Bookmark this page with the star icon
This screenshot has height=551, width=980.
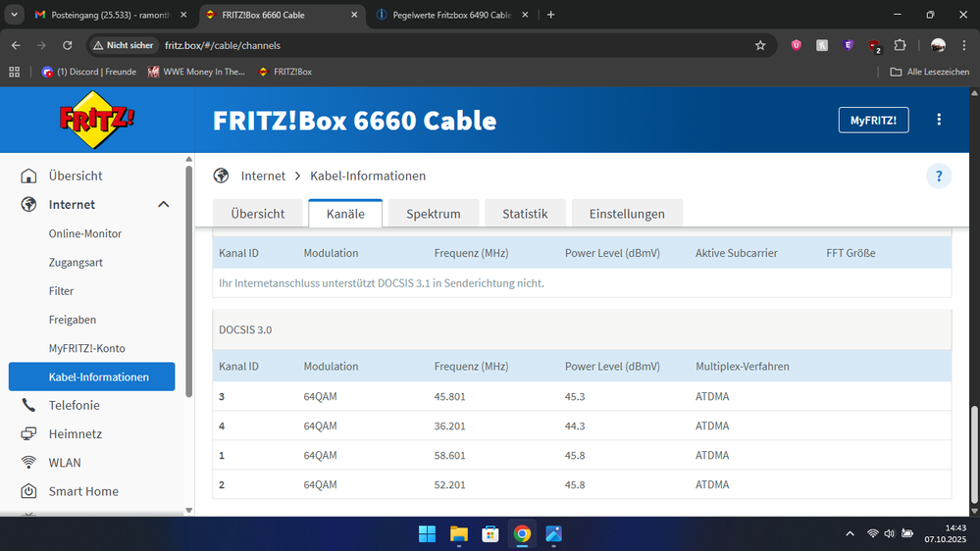[760, 45]
